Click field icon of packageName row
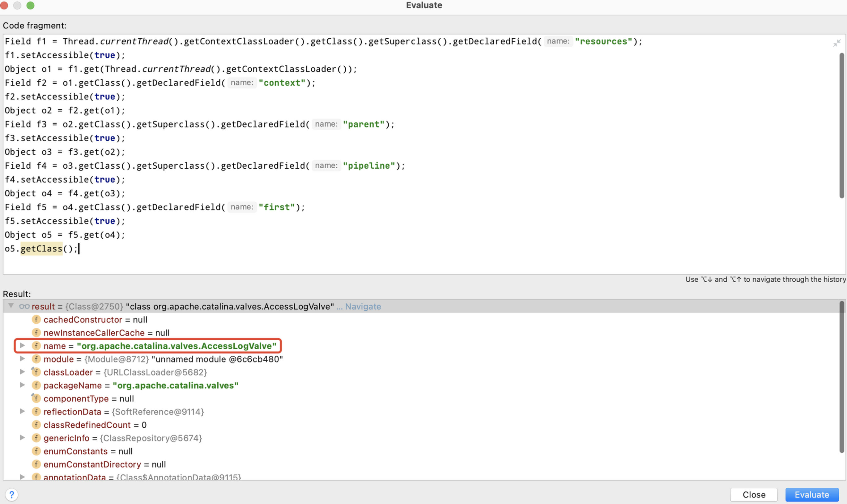 coord(36,385)
